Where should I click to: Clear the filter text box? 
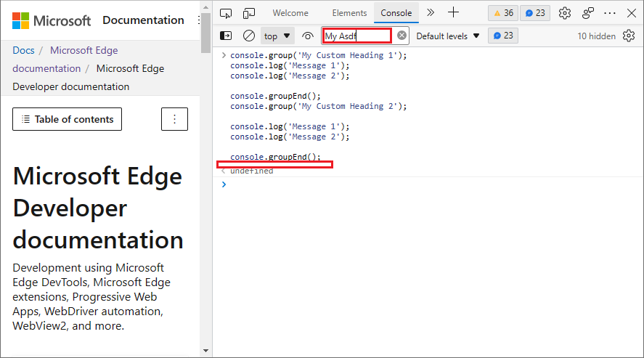point(402,36)
